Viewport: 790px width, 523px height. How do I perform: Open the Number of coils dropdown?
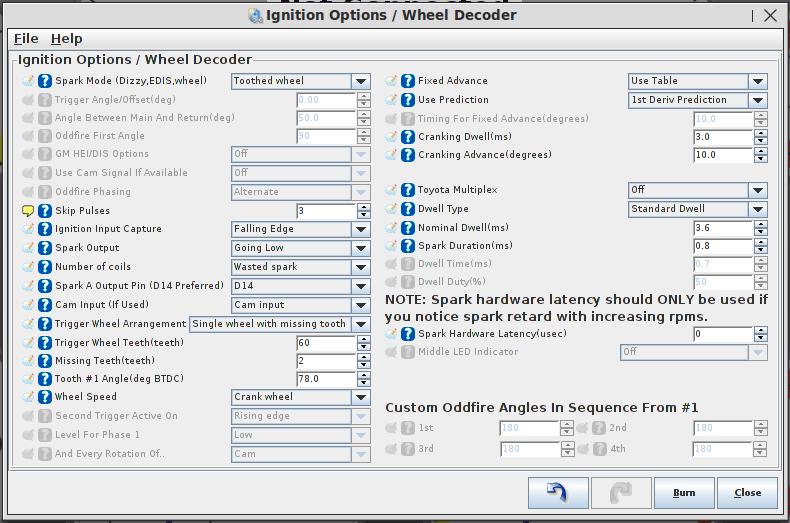[300, 267]
